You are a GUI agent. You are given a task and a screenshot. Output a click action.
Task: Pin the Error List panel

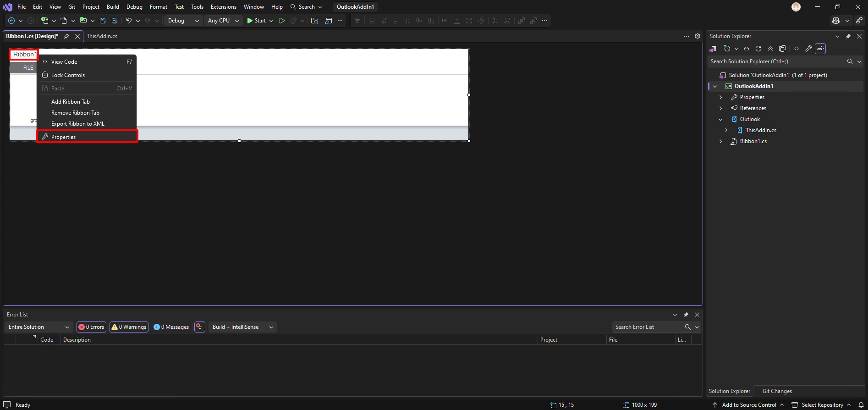coord(686,315)
